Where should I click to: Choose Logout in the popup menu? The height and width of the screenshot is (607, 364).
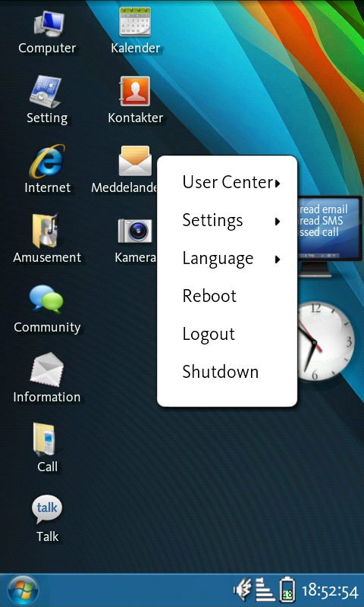(x=227, y=335)
